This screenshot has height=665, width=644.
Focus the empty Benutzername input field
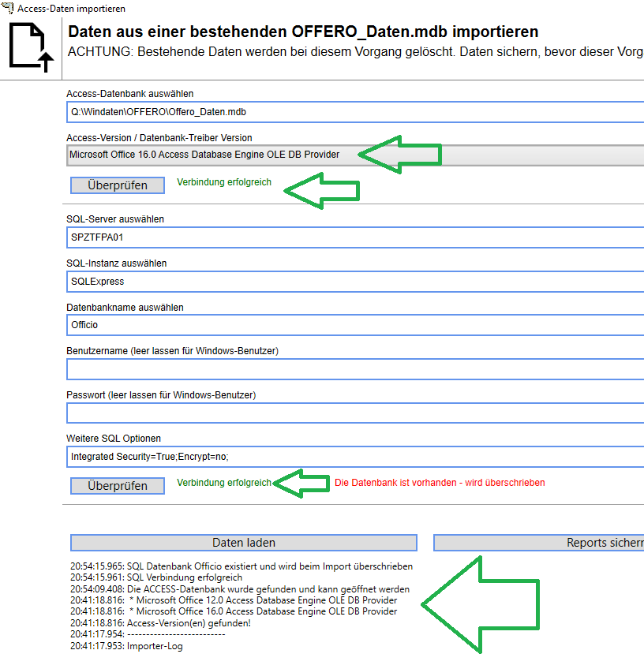(355, 369)
